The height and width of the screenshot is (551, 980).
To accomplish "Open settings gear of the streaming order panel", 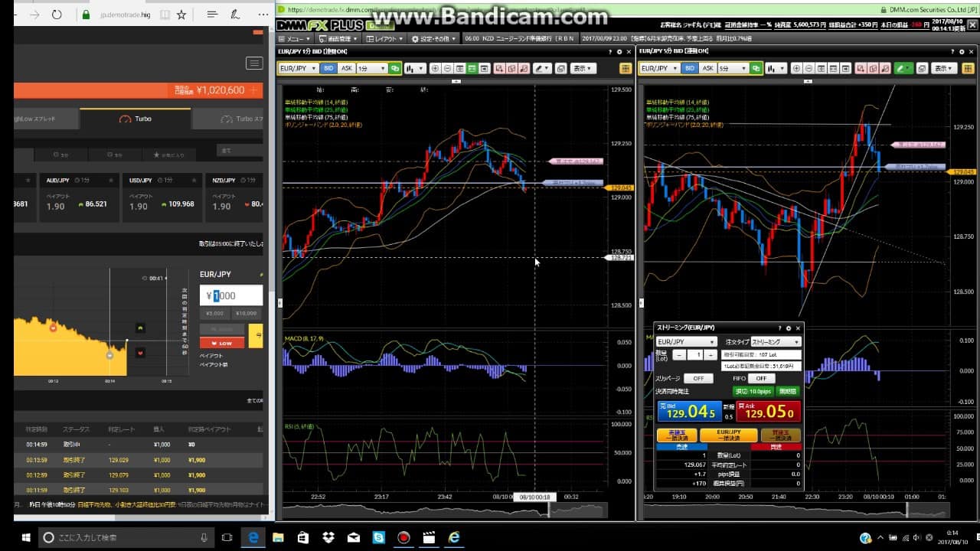I will tap(789, 328).
